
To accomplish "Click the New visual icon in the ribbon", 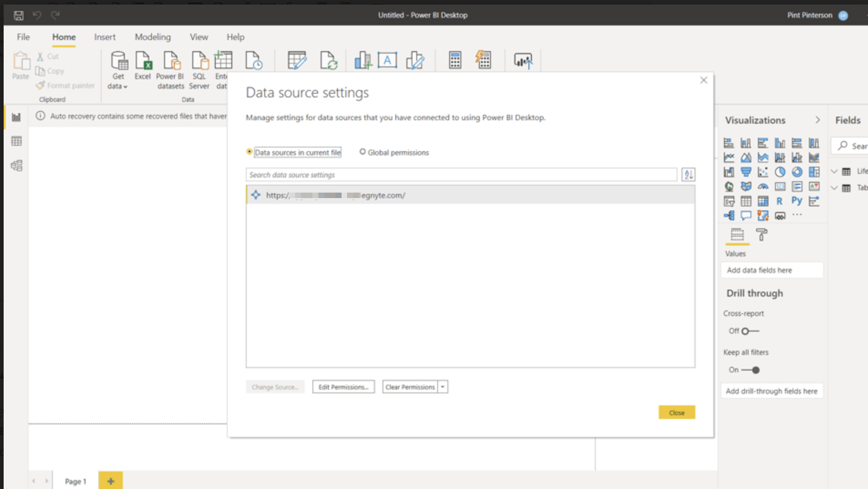I will point(363,60).
